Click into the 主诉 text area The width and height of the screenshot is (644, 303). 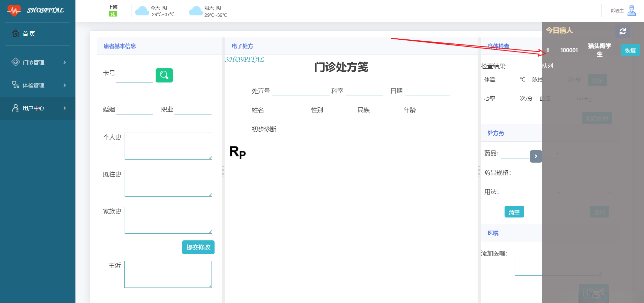click(168, 274)
